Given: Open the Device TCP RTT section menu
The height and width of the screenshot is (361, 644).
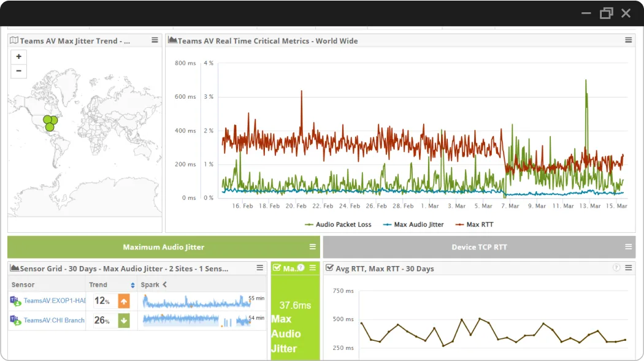Looking at the screenshot, I should click(x=629, y=246).
